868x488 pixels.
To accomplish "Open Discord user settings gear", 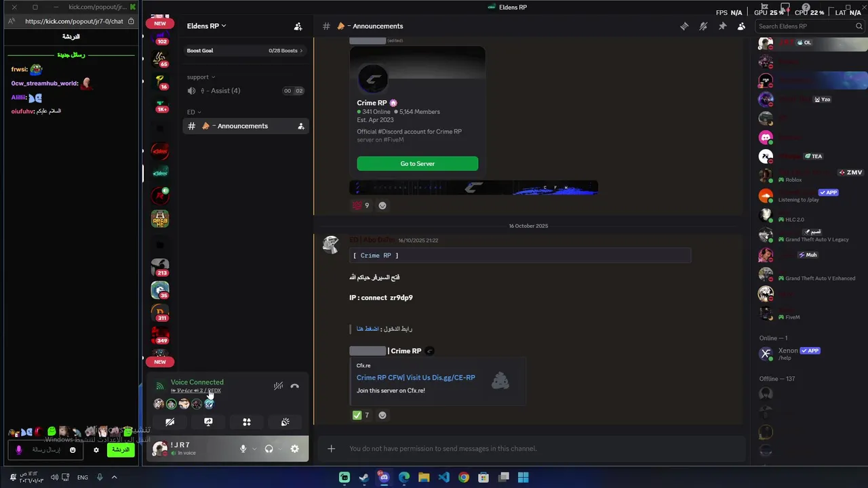I will click(294, 449).
